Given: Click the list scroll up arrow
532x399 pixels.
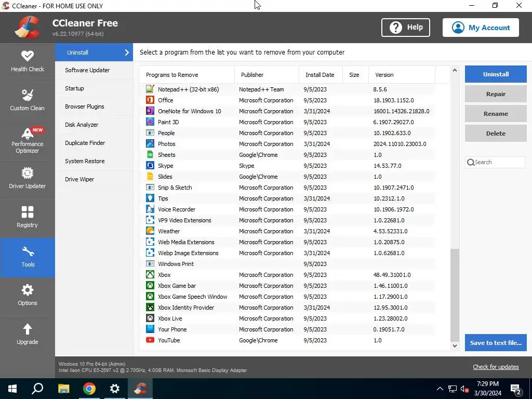Looking at the screenshot, I should click(x=455, y=70).
